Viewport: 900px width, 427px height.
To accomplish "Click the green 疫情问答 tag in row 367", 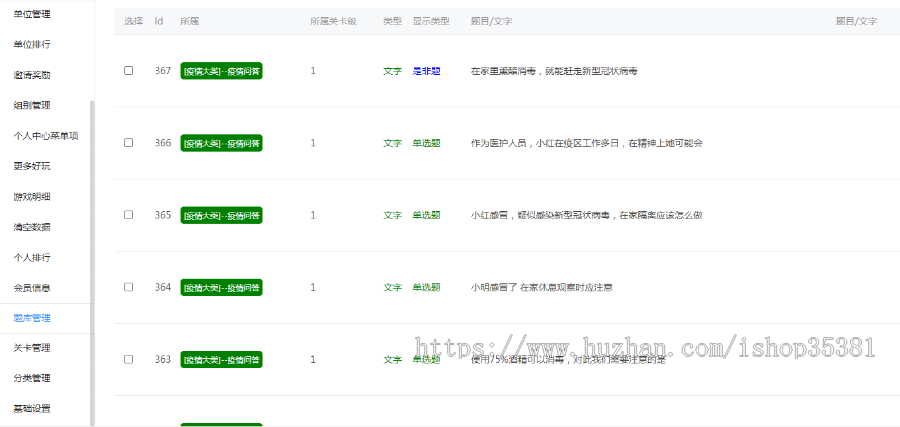I will click(x=222, y=71).
